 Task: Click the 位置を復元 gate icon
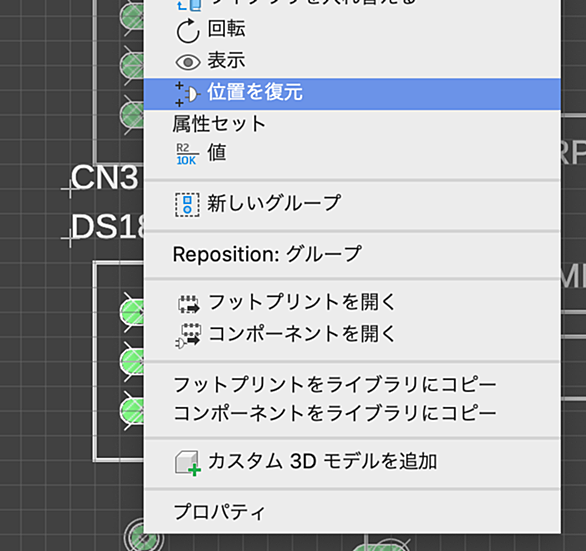click(x=187, y=94)
